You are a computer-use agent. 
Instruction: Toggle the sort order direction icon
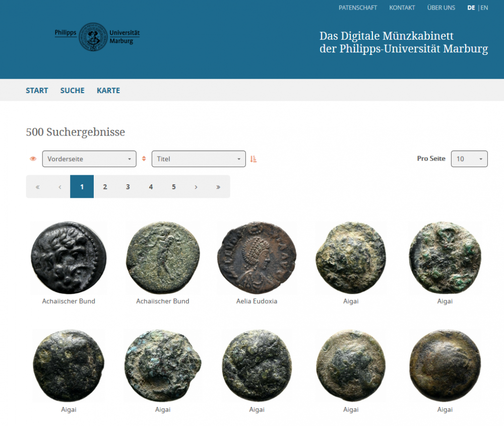[x=254, y=159]
